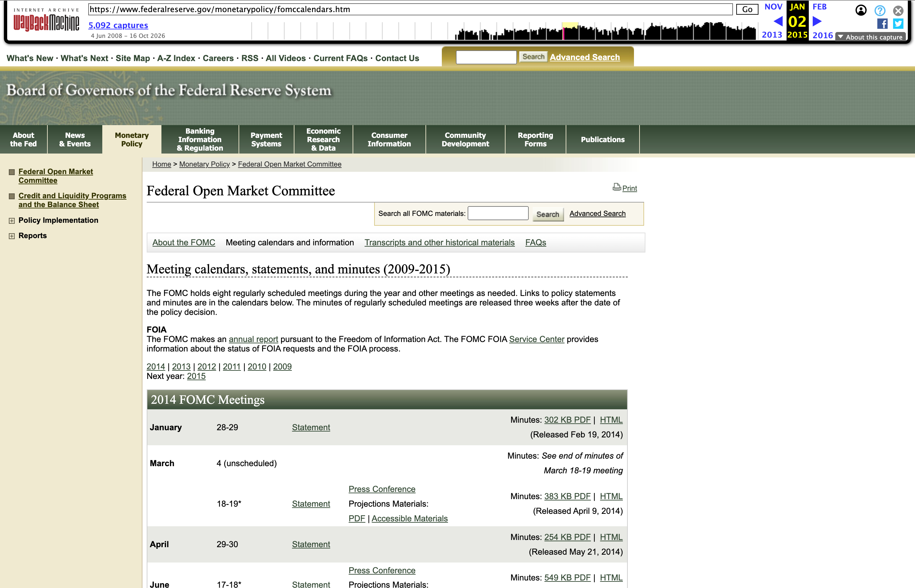Open Current FAQs link
915x588 pixels.
(340, 58)
